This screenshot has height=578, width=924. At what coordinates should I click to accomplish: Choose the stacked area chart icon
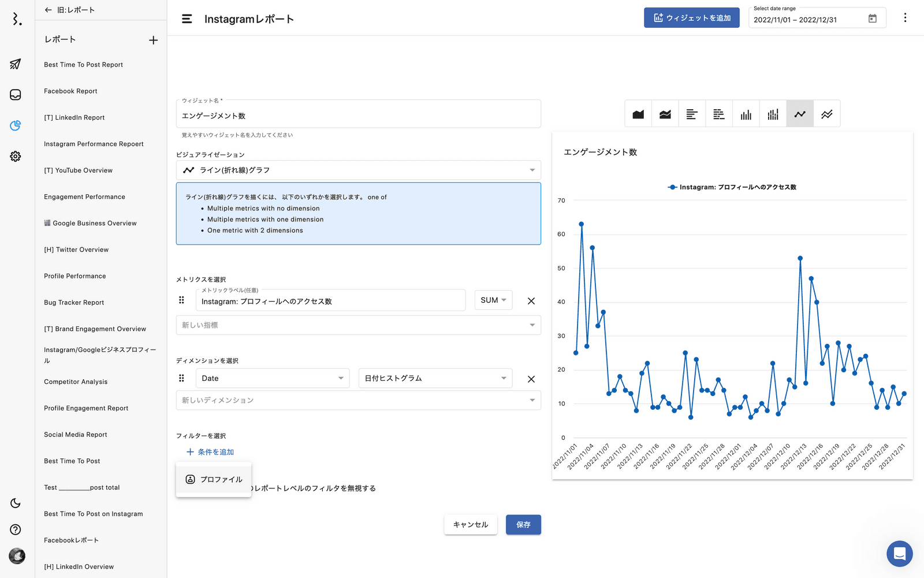click(x=665, y=114)
